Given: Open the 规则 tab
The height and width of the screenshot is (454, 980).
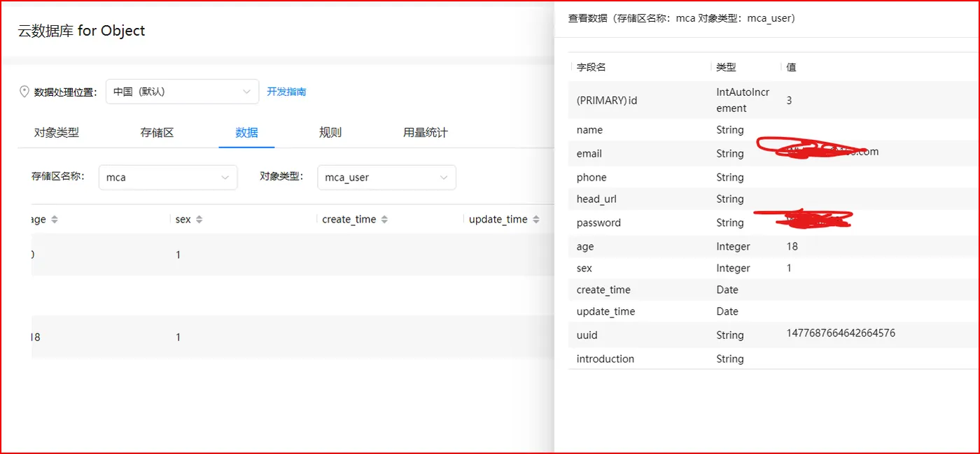Looking at the screenshot, I should click(330, 132).
